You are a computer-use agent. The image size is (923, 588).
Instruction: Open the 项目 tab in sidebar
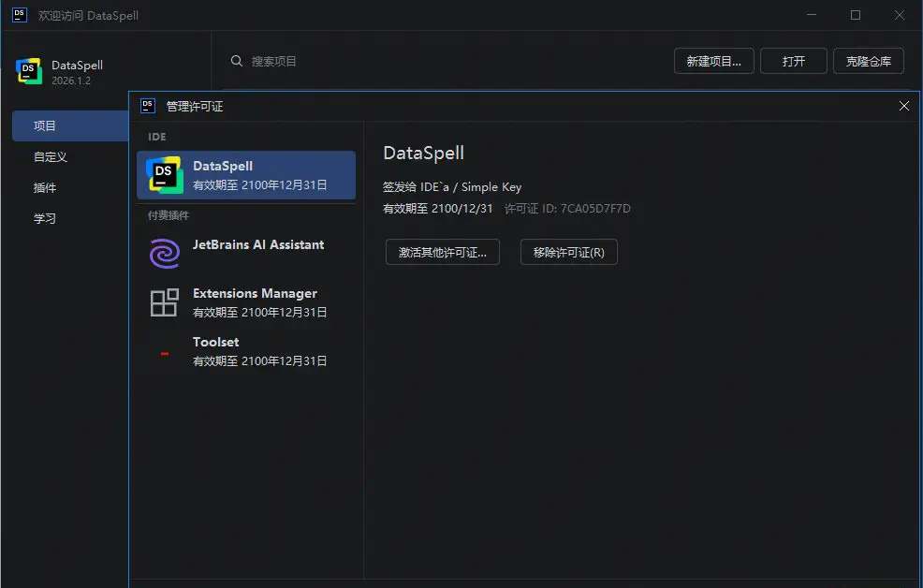click(70, 126)
